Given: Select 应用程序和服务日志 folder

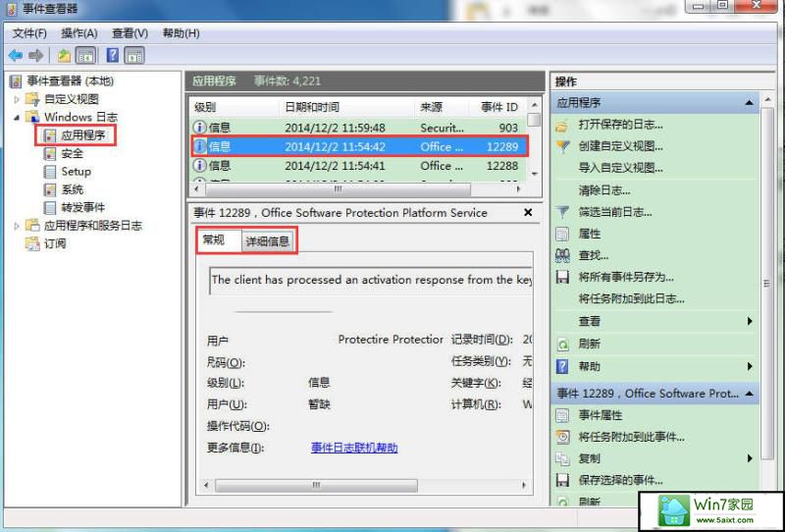Looking at the screenshot, I should tap(93, 226).
